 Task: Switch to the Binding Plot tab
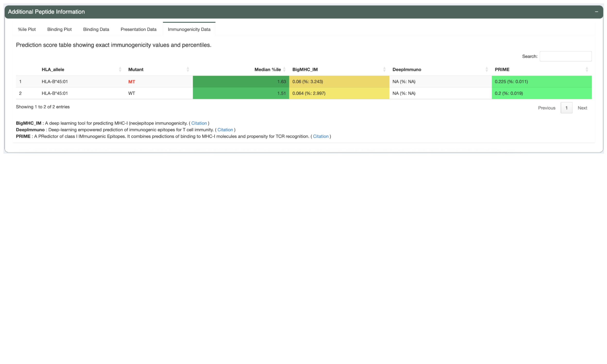click(x=59, y=29)
